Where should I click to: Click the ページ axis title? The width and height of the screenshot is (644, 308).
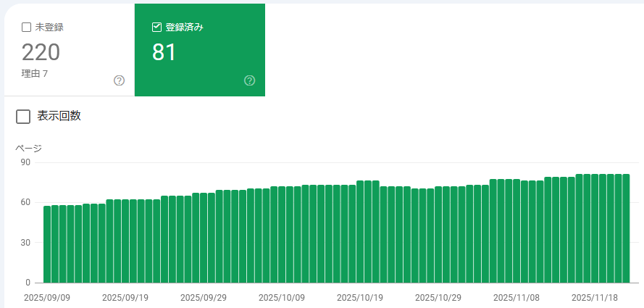pos(29,149)
